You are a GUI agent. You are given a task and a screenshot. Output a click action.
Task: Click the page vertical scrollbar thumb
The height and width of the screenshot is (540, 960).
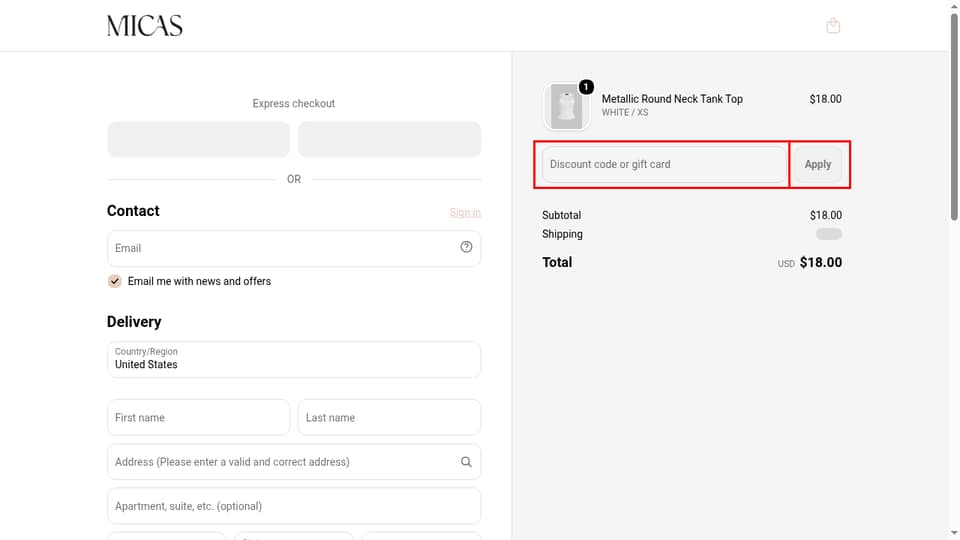click(954, 116)
